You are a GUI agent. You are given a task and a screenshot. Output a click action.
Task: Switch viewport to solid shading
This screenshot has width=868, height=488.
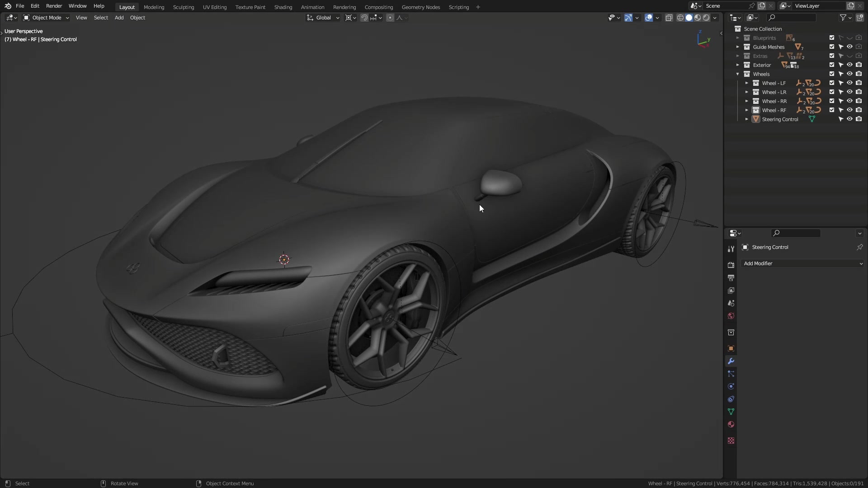689,18
